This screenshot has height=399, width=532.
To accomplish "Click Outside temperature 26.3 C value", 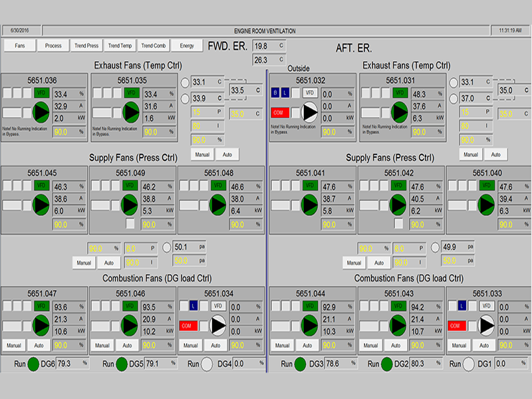I will coord(269,60).
